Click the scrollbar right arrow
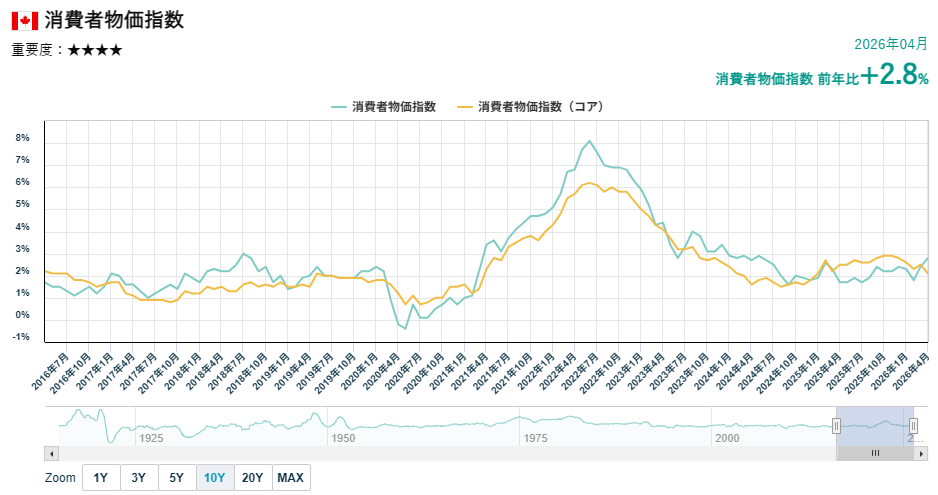938x495 pixels. click(x=921, y=454)
